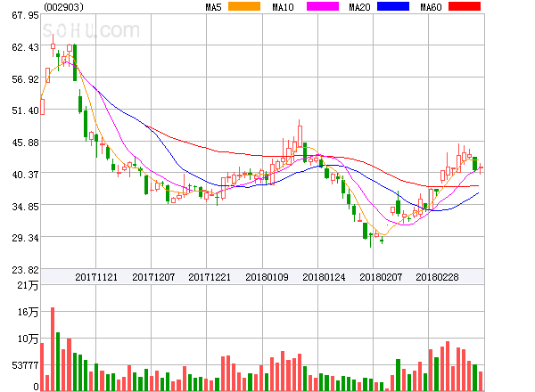
Task: Click the 20171121 date label
Action: 96,277
